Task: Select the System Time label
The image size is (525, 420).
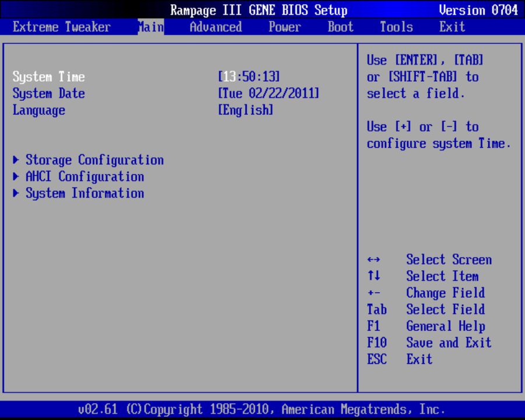Action: click(48, 76)
